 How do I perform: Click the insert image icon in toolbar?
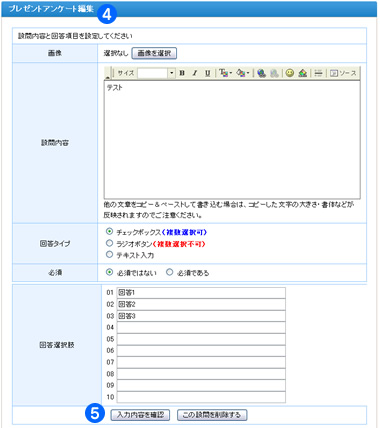[x=303, y=73]
